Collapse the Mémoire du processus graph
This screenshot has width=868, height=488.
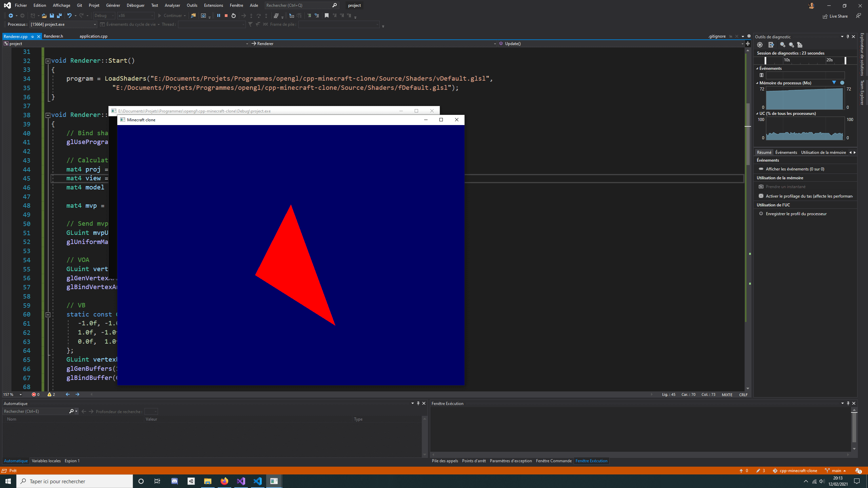tap(757, 83)
